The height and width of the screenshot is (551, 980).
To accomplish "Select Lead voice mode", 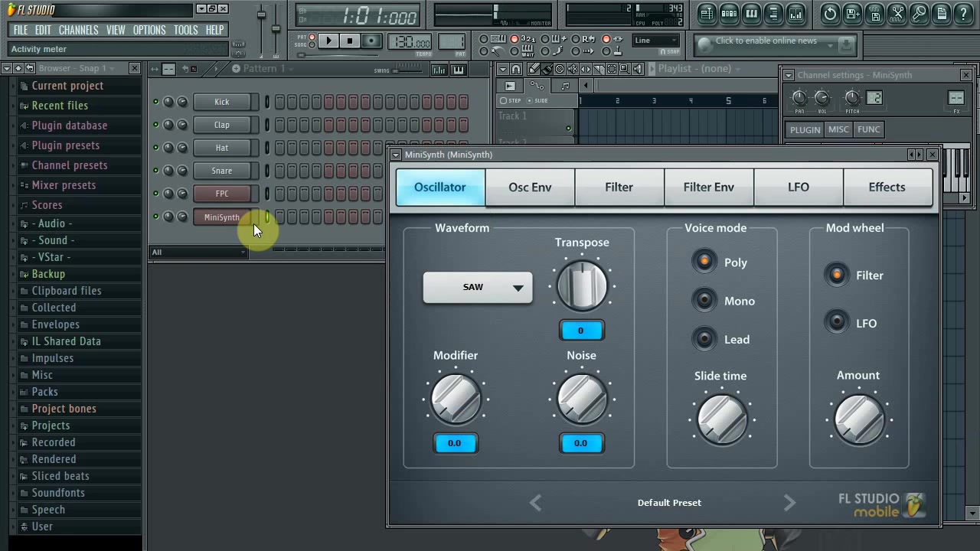I will pos(704,338).
